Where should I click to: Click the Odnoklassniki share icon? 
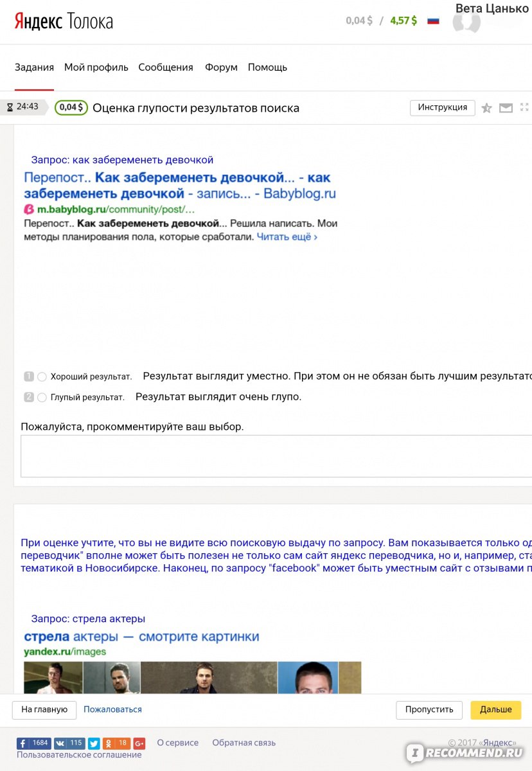click(116, 743)
